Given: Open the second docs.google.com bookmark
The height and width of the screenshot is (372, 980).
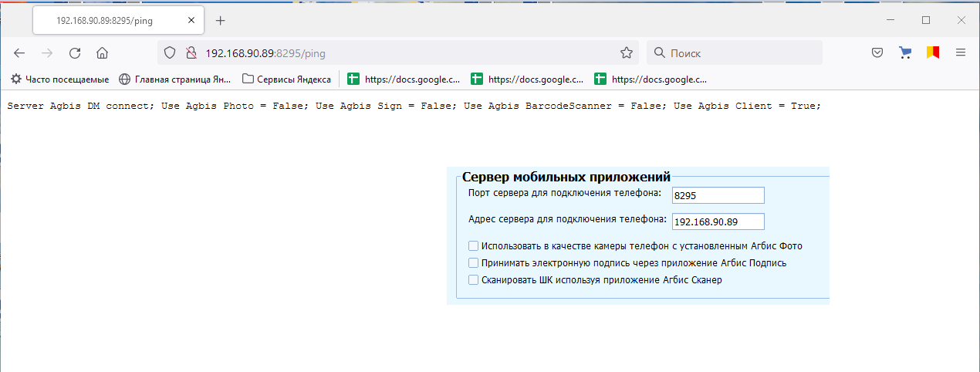Looking at the screenshot, I should (x=527, y=79).
